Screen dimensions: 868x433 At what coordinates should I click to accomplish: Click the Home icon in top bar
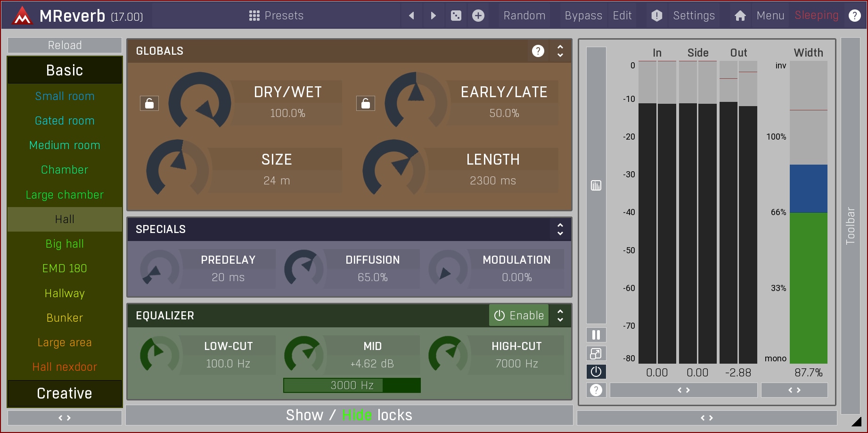740,16
